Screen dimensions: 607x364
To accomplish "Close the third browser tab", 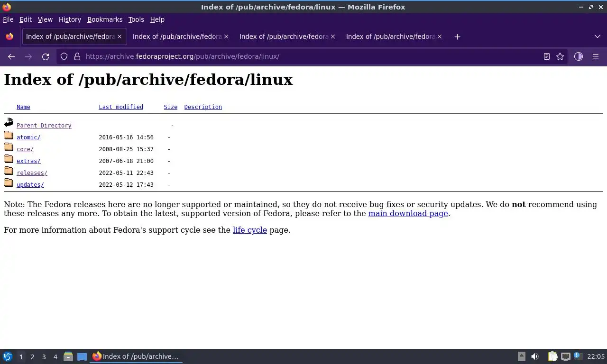I will coord(333,36).
